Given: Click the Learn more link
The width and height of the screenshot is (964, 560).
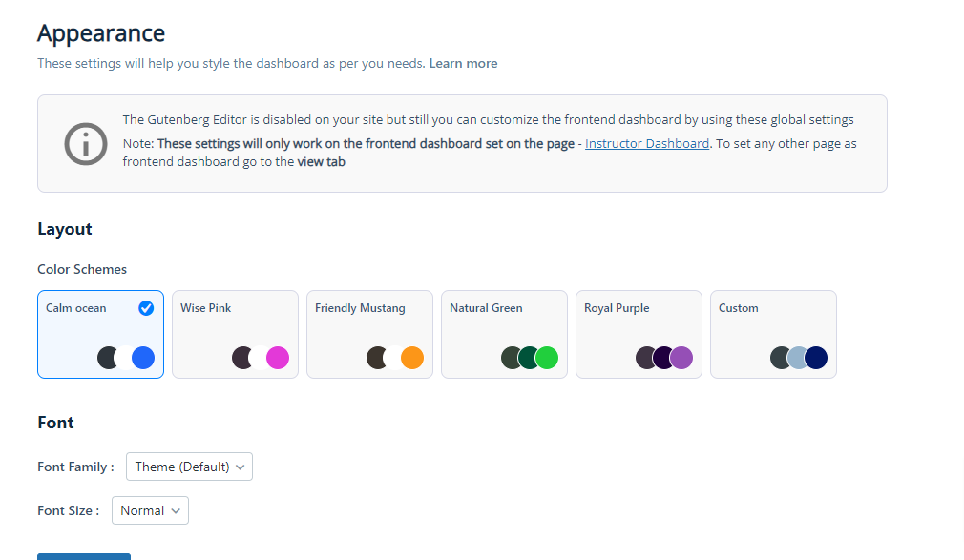Looking at the screenshot, I should click(463, 63).
